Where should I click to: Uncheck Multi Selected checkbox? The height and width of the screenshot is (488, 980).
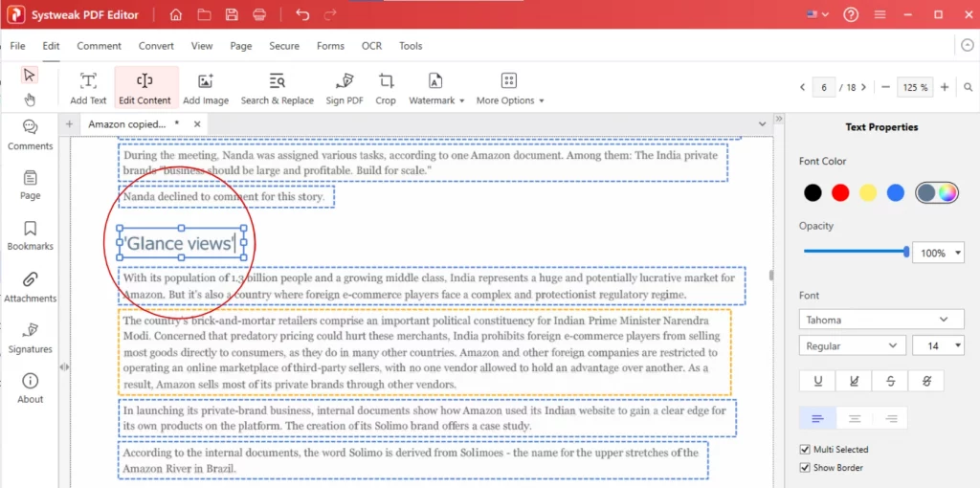coord(805,450)
